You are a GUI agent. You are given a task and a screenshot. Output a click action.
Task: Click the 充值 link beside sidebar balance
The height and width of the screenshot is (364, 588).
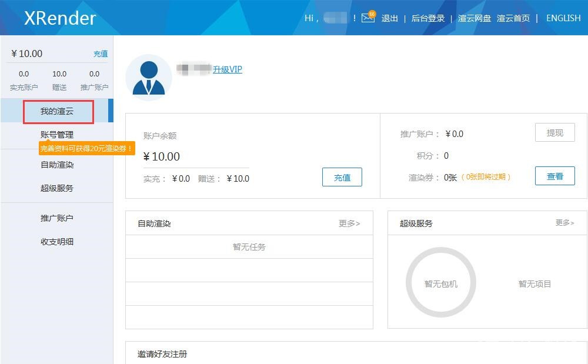(x=101, y=54)
